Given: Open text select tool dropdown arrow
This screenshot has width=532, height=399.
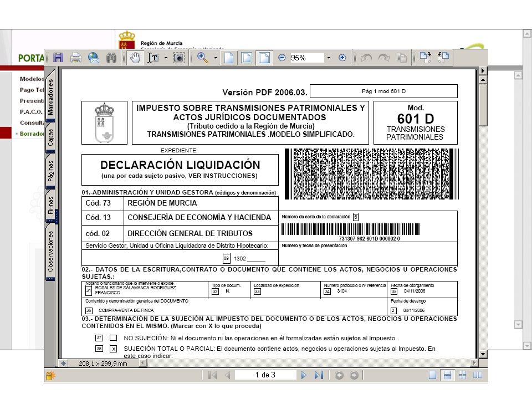Looking at the screenshot, I should point(166,58).
